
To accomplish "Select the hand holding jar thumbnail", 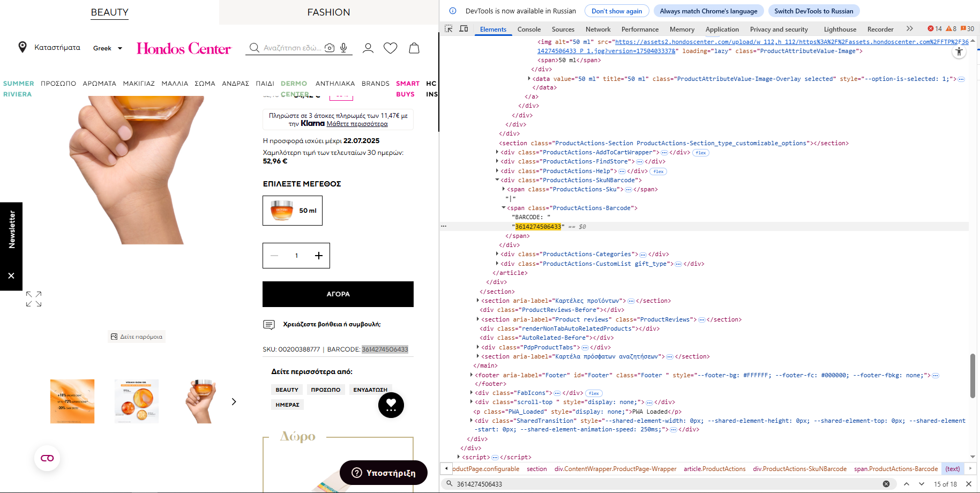I will (x=201, y=401).
